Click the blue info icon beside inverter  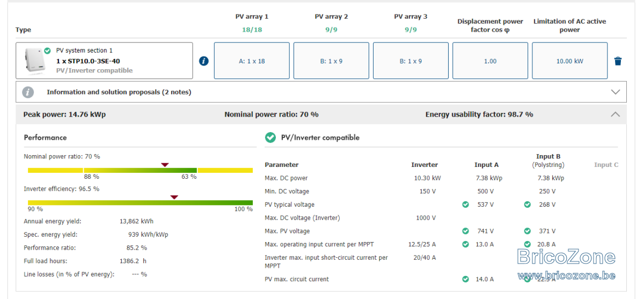203,61
